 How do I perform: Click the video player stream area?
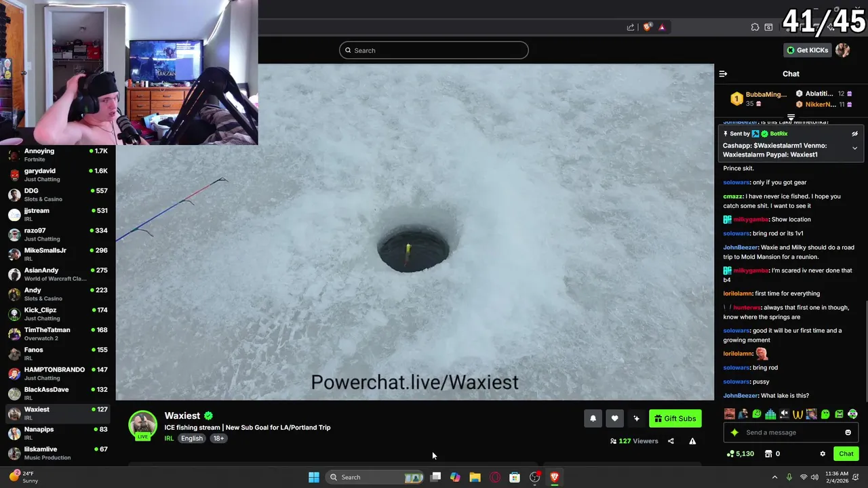pyautogui.click(x=415, y=232)
